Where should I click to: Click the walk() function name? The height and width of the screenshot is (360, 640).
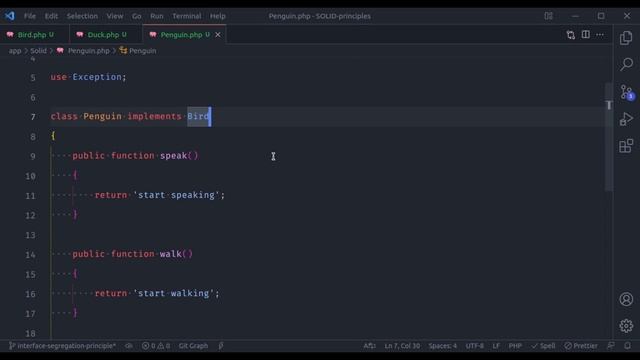click(171, 254)
